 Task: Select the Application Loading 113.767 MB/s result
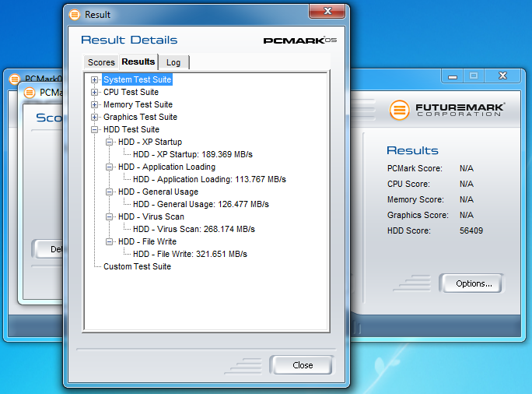209,179
